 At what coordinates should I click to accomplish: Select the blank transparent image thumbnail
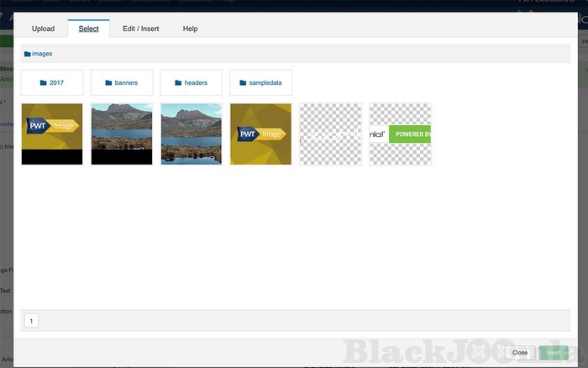[x=330, y=134]
